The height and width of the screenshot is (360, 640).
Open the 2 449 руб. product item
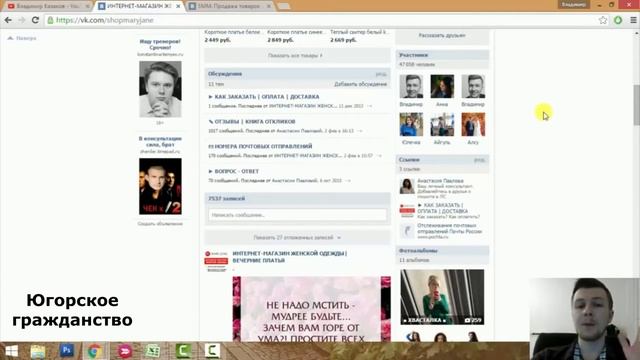pos(233,36)
